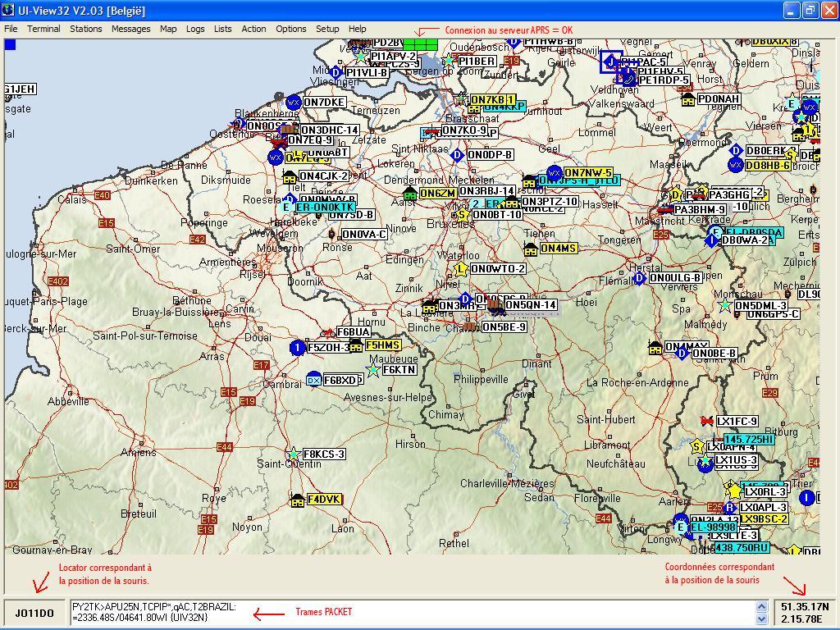The image size is (840, 630).
Task: Open the Action menu
Action: pos(253,29)
